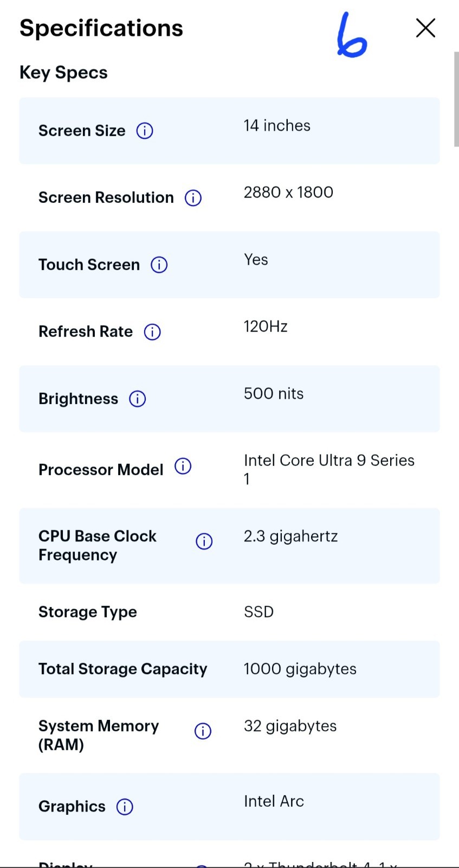Close the Specifications panel
459x868 pixels.
pos(425,28)
